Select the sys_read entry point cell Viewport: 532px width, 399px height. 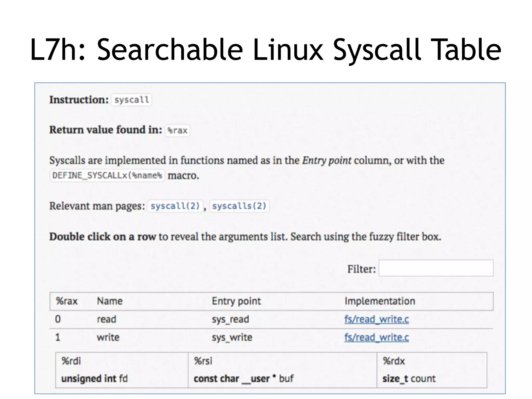pos(230,319)
